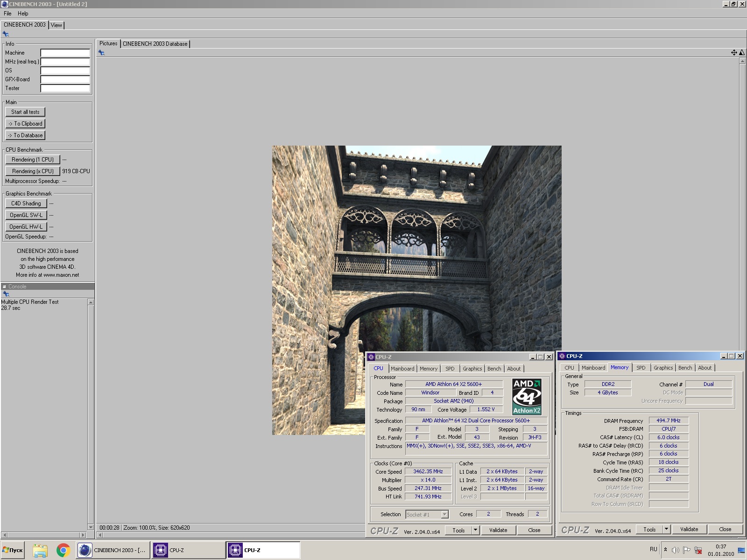Click the pin icon in Pictures panel
This screenshot has width=747, height=560.
tap(101, 53)
